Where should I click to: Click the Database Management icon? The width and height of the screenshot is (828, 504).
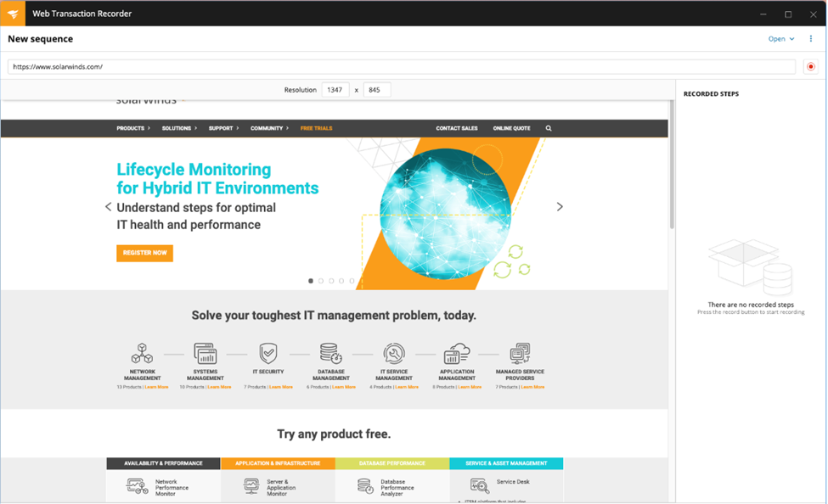[x=331, y=353]
